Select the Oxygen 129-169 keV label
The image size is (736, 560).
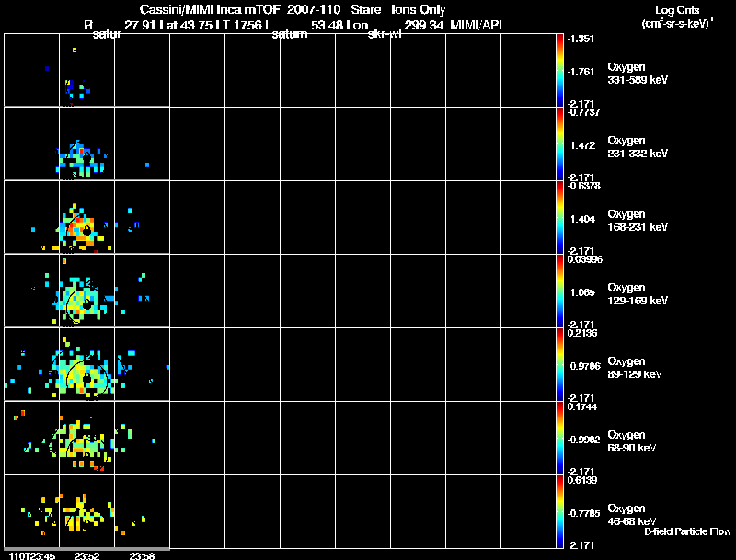click(638, 294)
